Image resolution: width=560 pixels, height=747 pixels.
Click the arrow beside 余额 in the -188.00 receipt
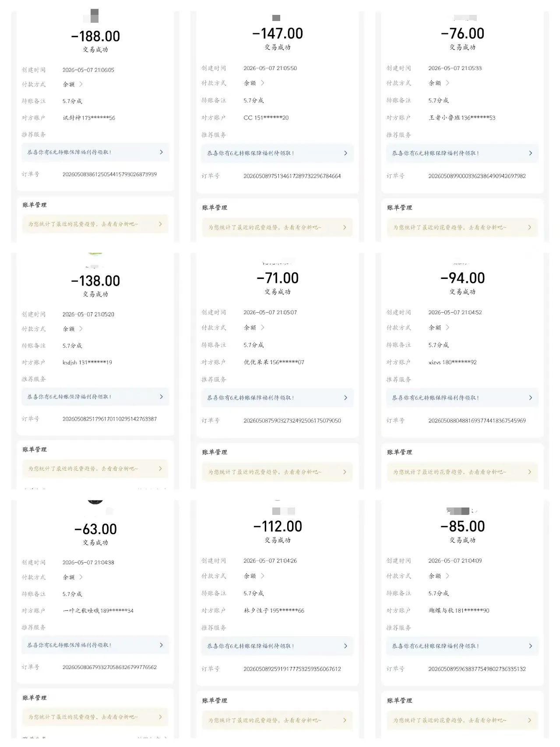click(81, 84)
